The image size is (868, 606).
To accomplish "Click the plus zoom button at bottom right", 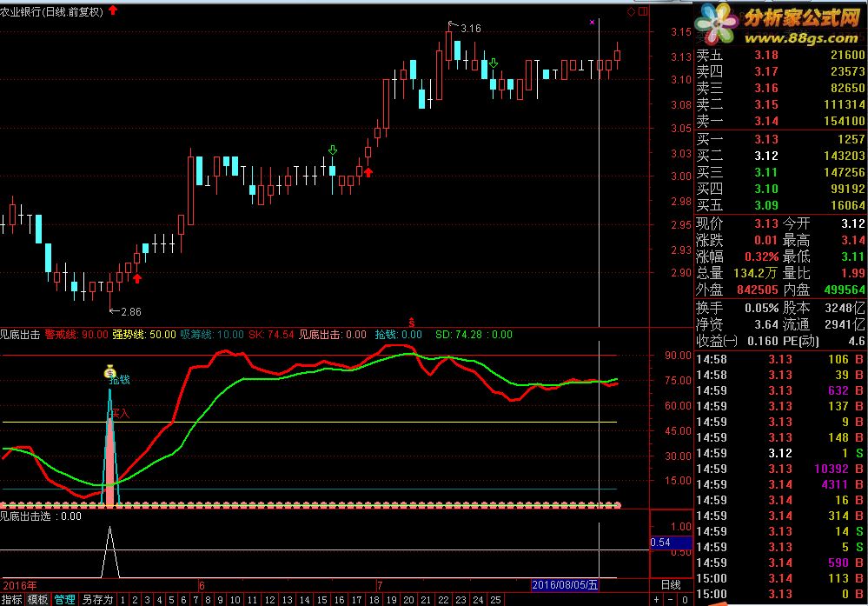I will pyautogui.click(x=656, y=599).
